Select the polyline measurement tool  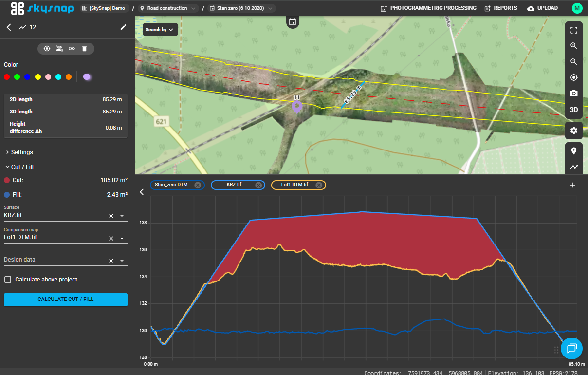click(574, 167)
